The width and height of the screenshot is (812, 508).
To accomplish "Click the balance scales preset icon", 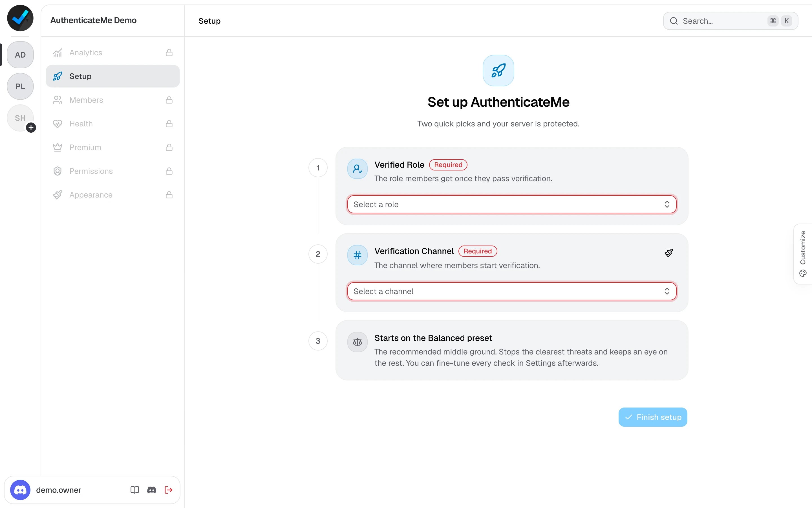I will [357, 342].
